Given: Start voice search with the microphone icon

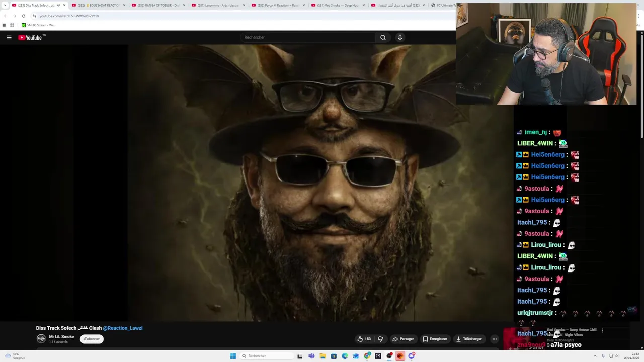Looking at the screenshot, I should (400, 37).
